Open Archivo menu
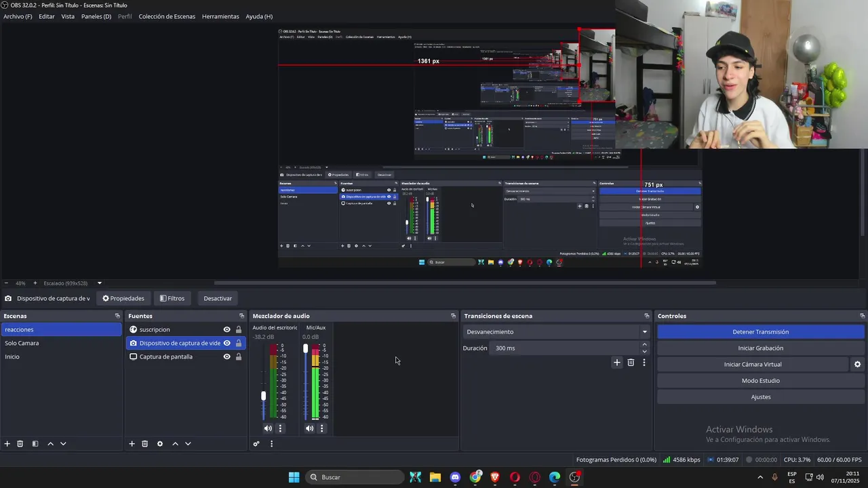Viewport: 868px width, 488px height. [18, 16]
